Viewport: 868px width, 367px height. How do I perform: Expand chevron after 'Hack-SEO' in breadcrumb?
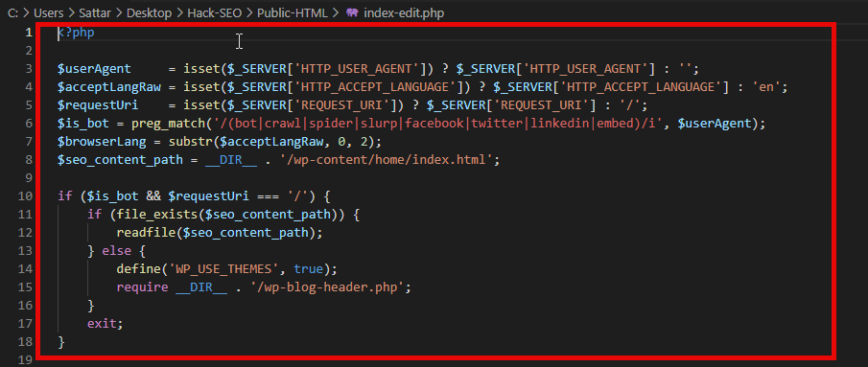pos(249,12)
